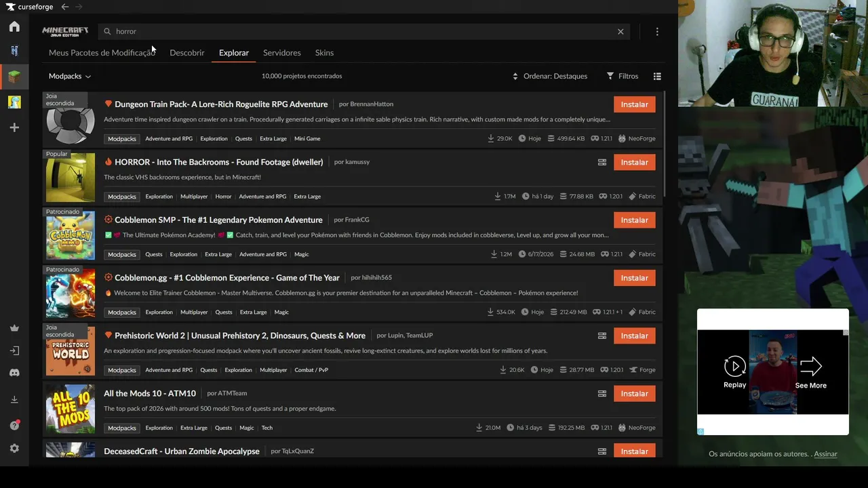
Task: Open the All The 10 Mods thumbnail
Action: point(71,408)
